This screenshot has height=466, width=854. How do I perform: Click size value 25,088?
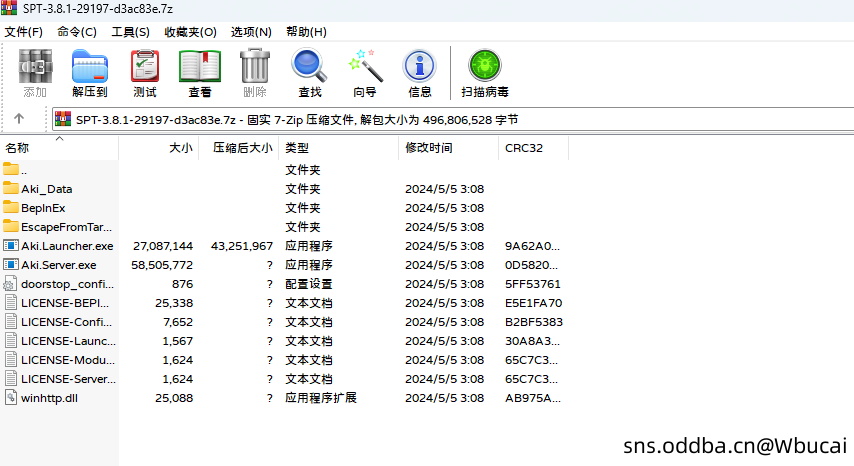click(174, 398)
